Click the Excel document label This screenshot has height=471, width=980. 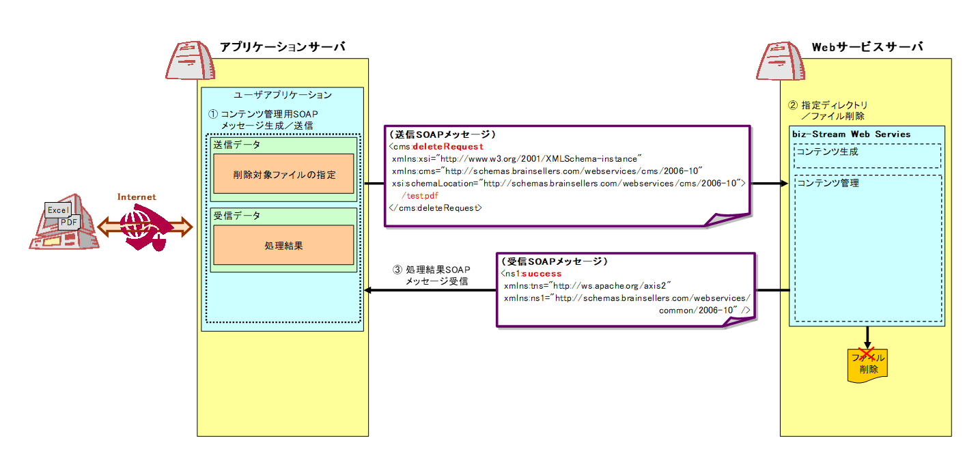pos(57,210)
